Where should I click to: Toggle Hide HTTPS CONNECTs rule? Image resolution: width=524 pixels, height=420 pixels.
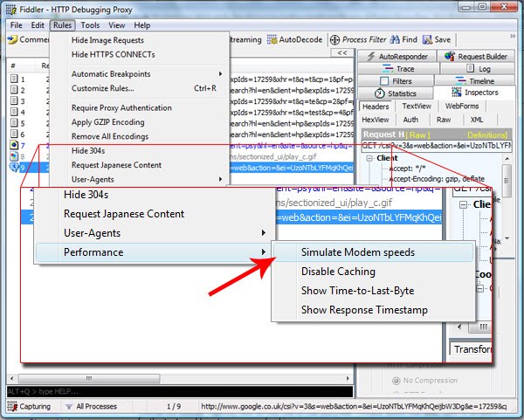point(140,54)
